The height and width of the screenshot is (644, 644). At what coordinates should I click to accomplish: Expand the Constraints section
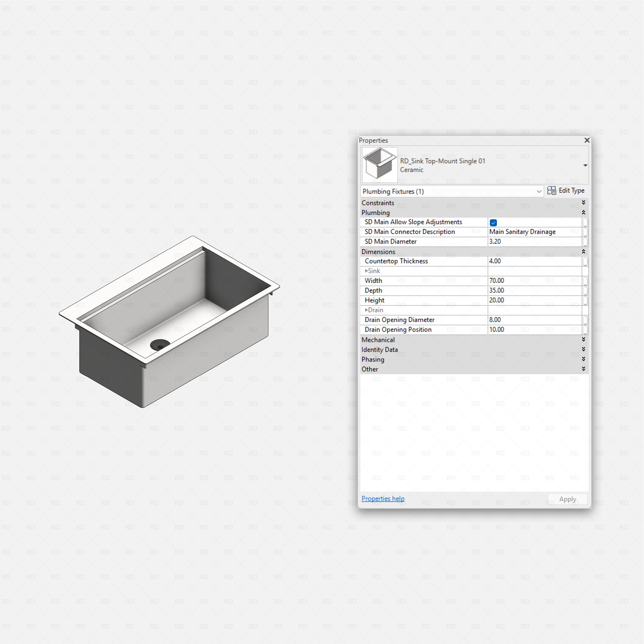[584, 202]
